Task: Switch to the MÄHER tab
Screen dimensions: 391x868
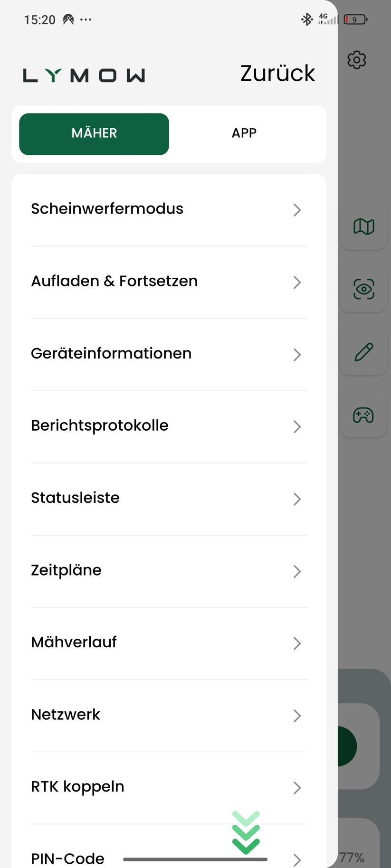Action: (x=94, y=133)
